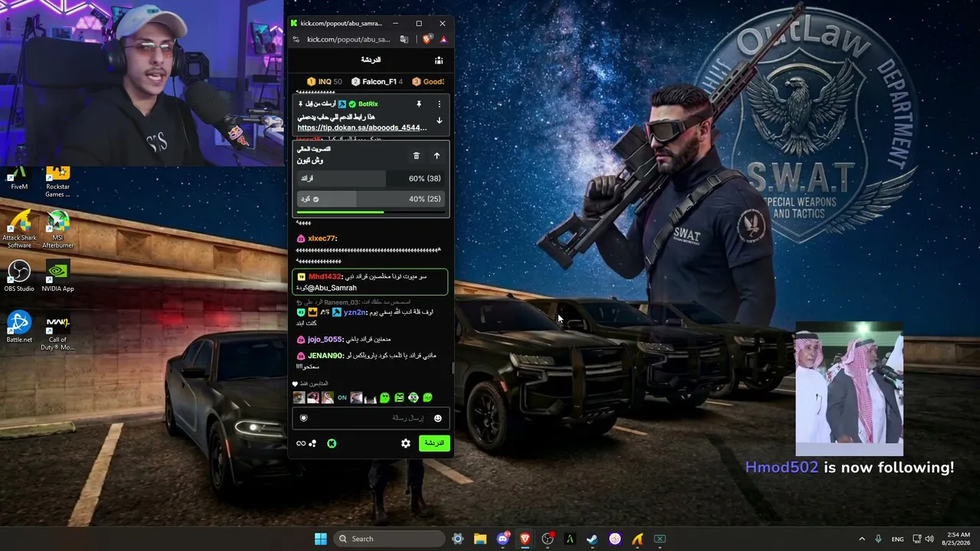Open the clock showing 2:54 AM
The image size is (980, 551).
point(958,539)
